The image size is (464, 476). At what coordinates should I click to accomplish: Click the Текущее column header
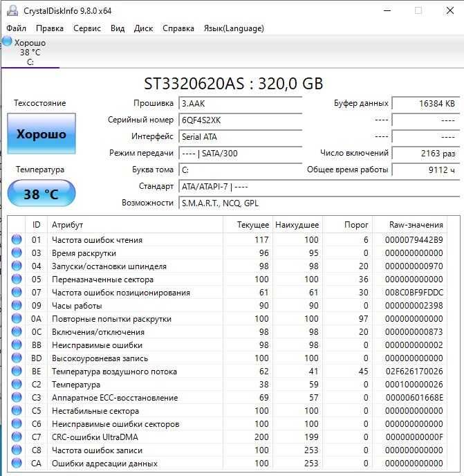click(x=248, y=225)
